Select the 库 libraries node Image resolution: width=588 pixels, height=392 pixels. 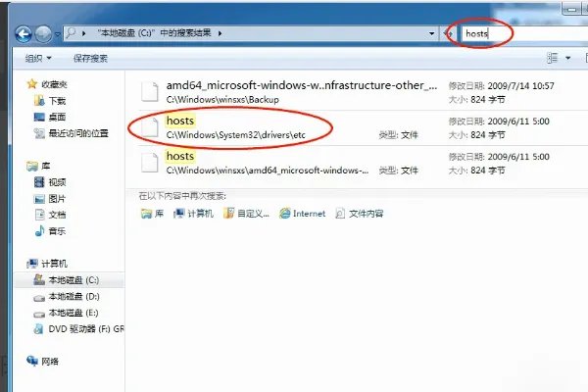tap(38, 166)
